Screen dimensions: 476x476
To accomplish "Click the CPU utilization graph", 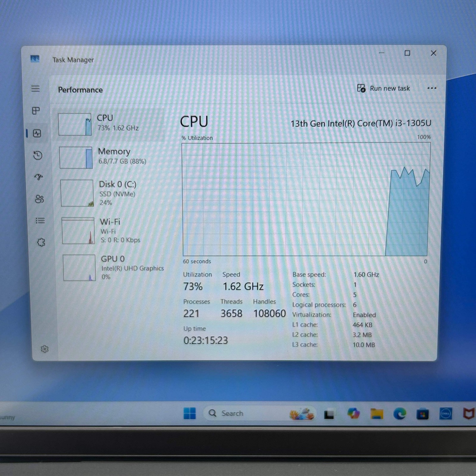I will point(306,199).
